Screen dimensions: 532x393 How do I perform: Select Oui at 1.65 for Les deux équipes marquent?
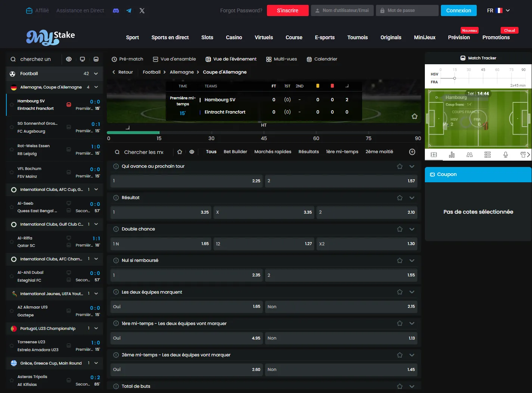pos(187,307)
